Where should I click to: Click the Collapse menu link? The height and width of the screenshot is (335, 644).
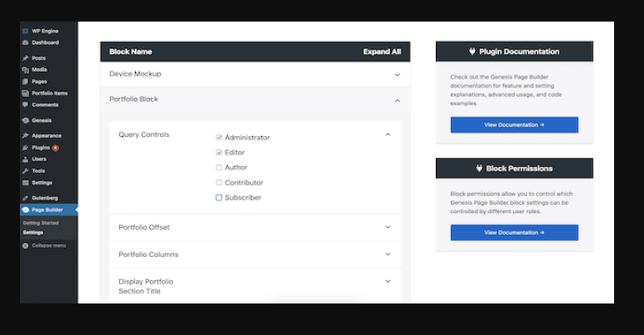pos(49,245)
